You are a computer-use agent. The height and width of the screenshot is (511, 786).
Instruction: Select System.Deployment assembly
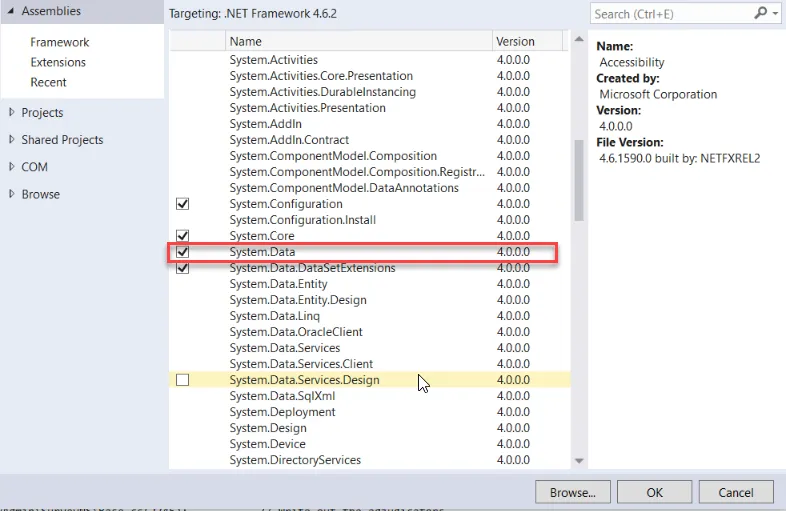point(369,412)
